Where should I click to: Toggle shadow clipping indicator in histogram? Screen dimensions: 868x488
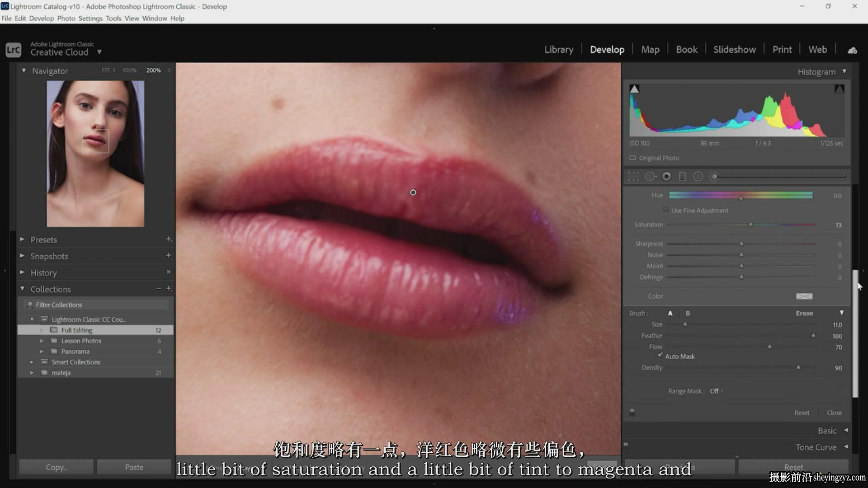coord(635,89)
